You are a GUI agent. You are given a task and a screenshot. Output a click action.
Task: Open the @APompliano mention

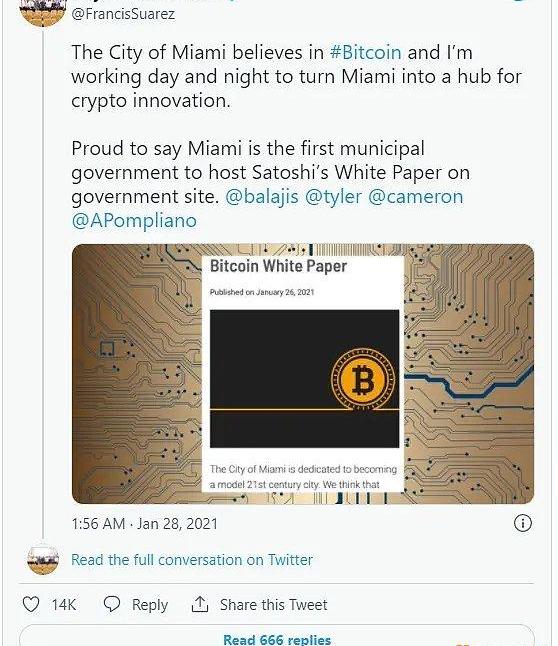click(134, 221)
